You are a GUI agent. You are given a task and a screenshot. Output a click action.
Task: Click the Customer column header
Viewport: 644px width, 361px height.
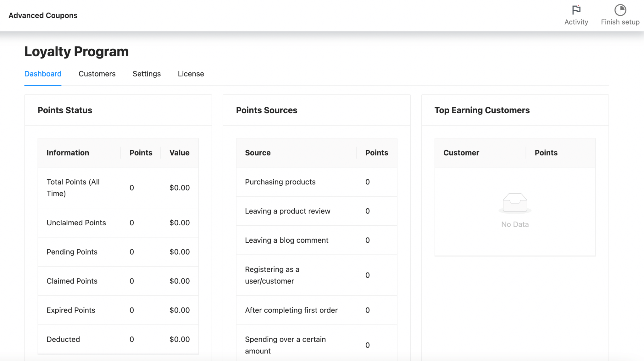(x=461, y=153)
